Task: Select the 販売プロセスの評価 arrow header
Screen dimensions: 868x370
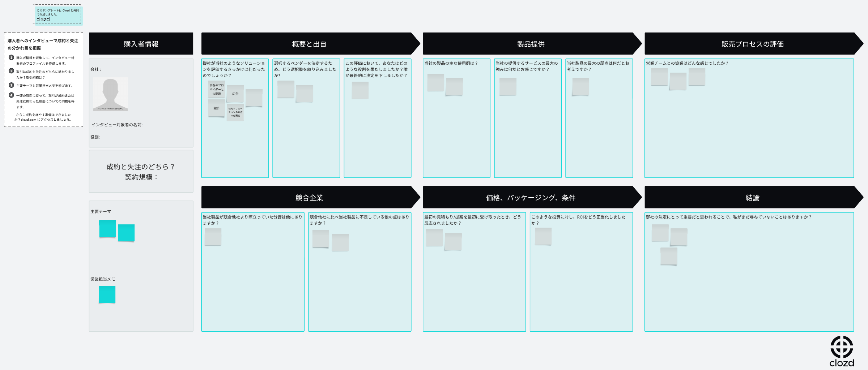Action: (x=752, y=44)
